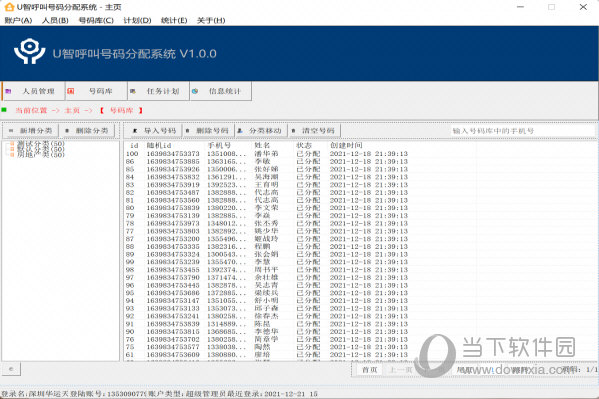Open the 关于(H) menu
This screenshot has width=599, height=399.
pos(211,20)
